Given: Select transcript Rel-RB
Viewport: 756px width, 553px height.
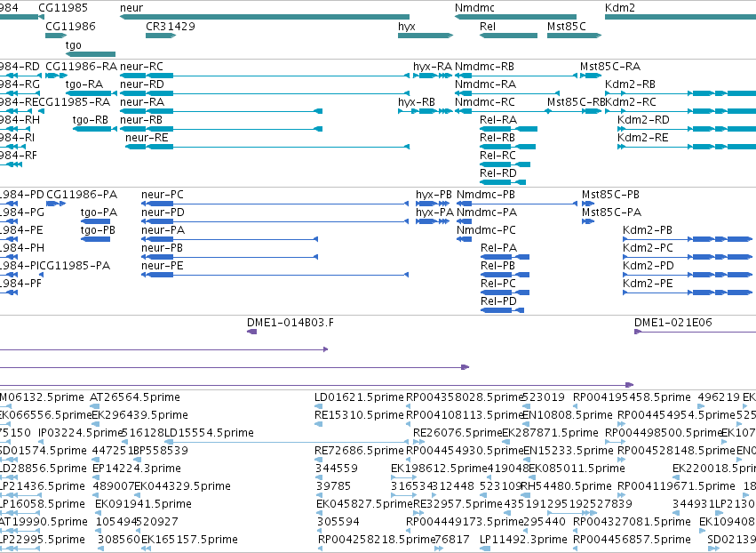Looking at the screenshot, I should point(497,138).
